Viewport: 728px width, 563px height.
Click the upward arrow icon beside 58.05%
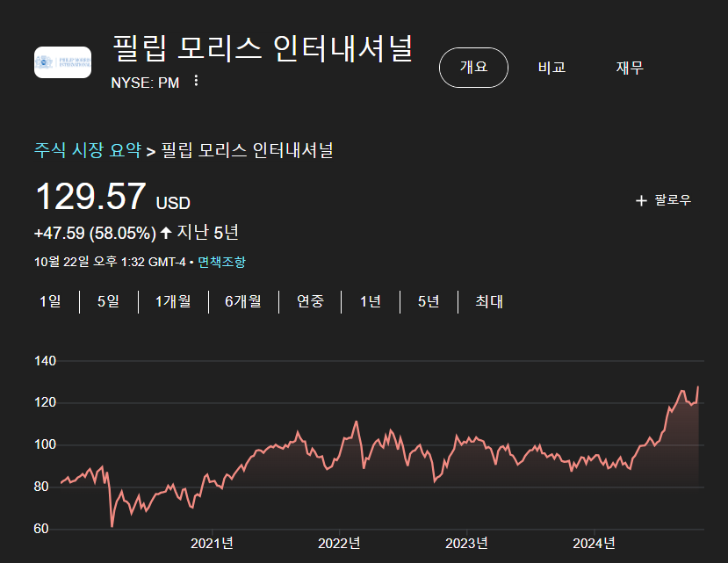166,232
